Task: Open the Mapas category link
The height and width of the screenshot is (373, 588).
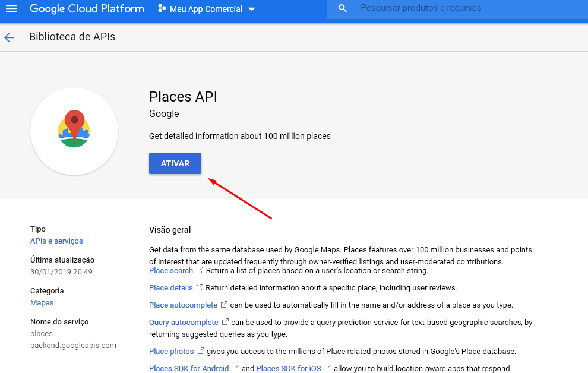Action: click(x=42, y=302)
